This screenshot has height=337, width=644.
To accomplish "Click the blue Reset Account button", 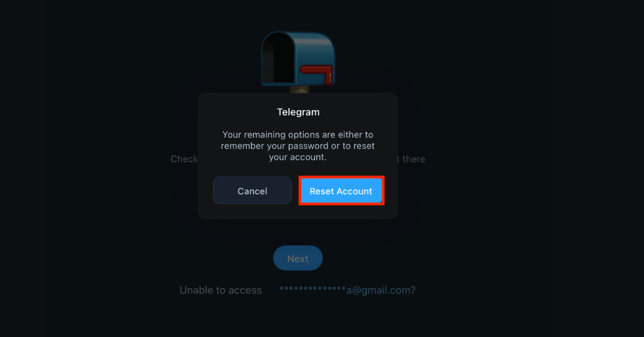I will (341, 191).
